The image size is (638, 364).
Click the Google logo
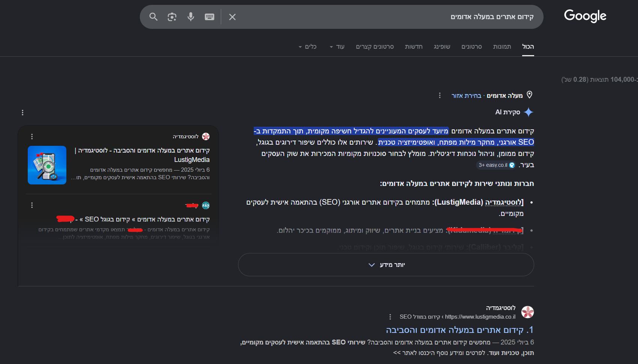coord(585,16)
